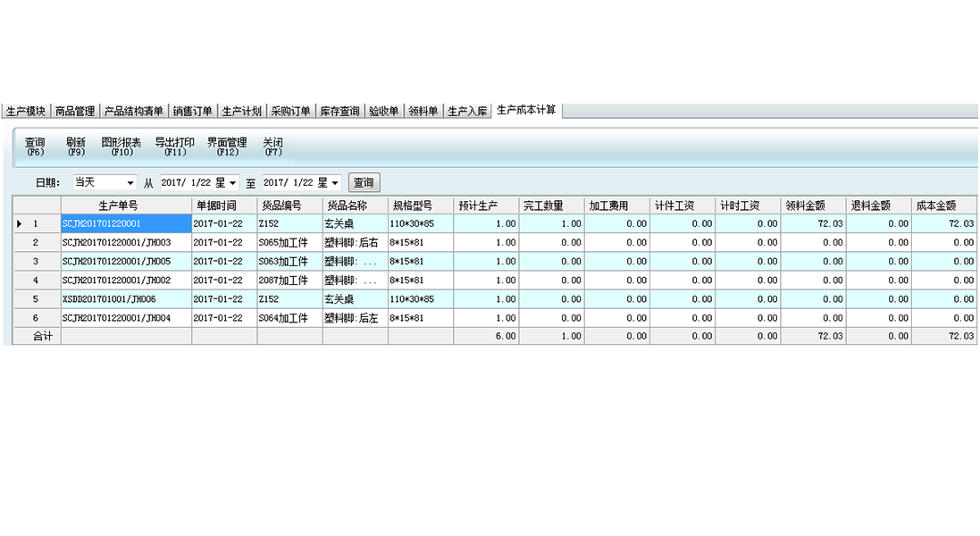Screen dimensions: 980x536
Task: Select row SCJH201701220001/JH003
Action: 116,242
